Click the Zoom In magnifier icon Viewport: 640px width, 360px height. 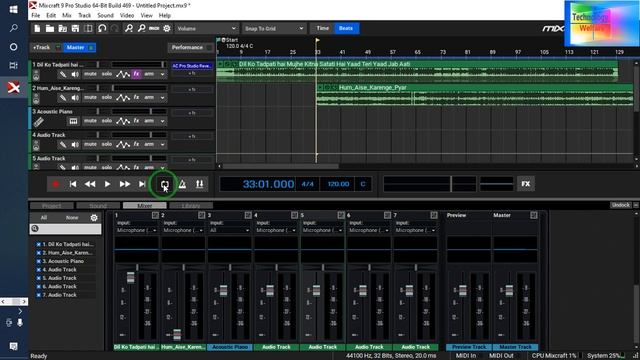click(129, 29)
